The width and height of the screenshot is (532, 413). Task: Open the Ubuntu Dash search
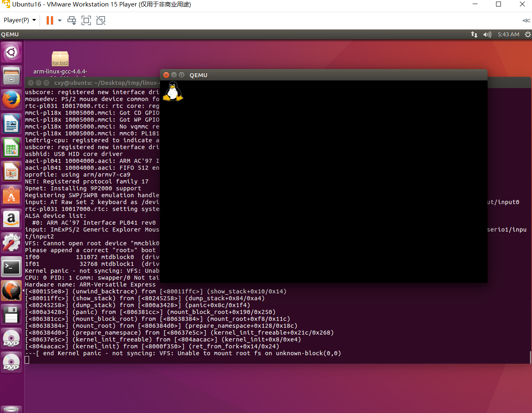11,52
